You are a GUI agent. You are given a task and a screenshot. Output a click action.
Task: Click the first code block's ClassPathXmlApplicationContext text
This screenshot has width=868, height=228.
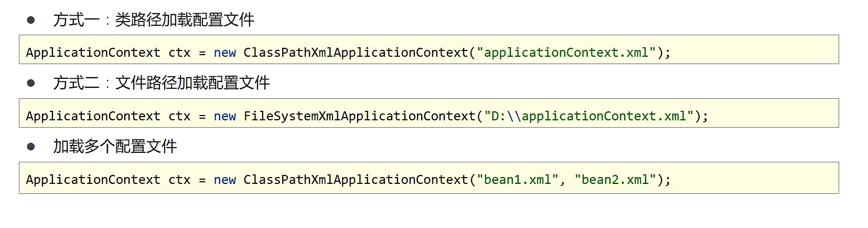click(x=356, y=53)
